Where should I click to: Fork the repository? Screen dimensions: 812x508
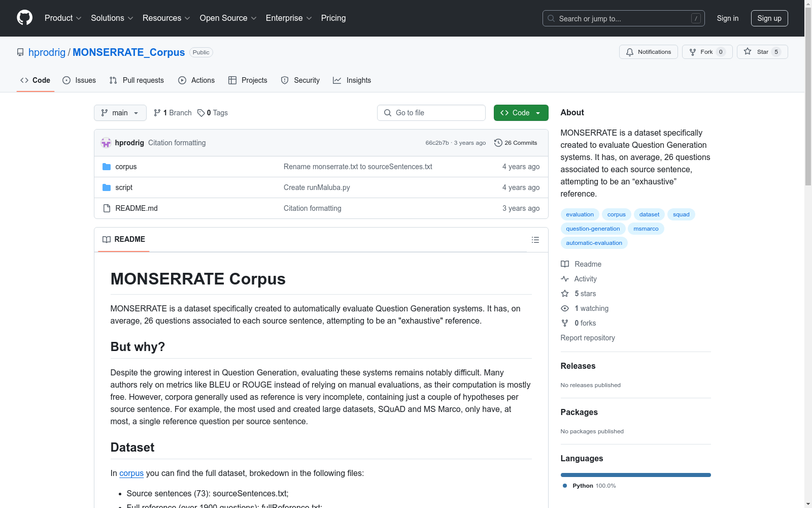coord(707,52)
